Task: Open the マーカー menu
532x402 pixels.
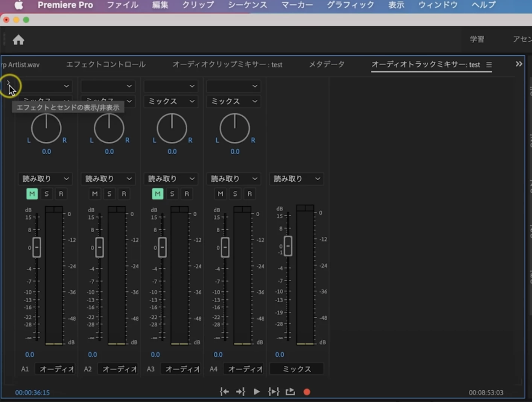Action: pos(297,5)
